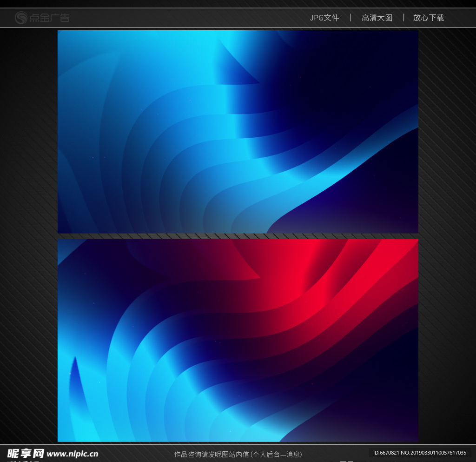Visit the www.nipic.cn link
Image resolution: width=476 pixels, height=462 pixels.
(x=73, y=454)
